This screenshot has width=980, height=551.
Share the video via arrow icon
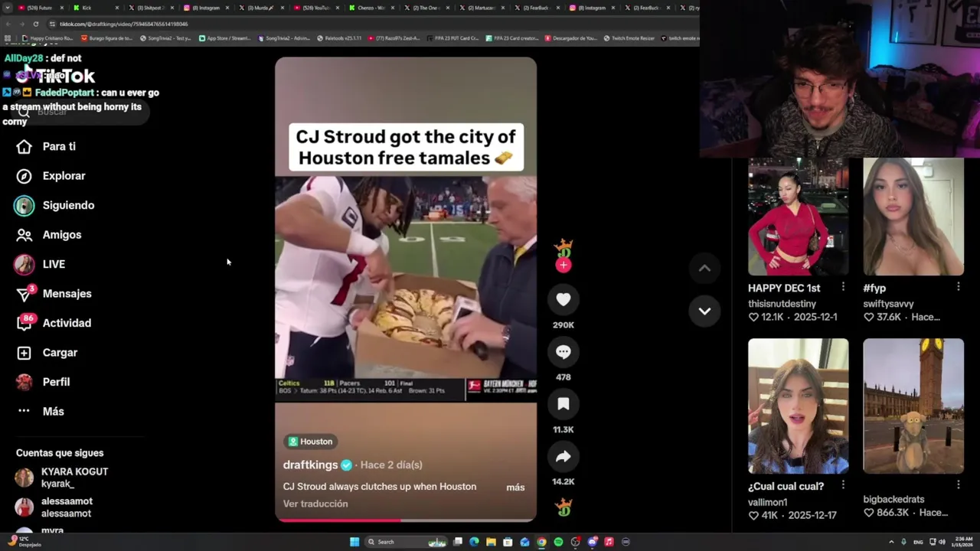click(x=563, y=457)
